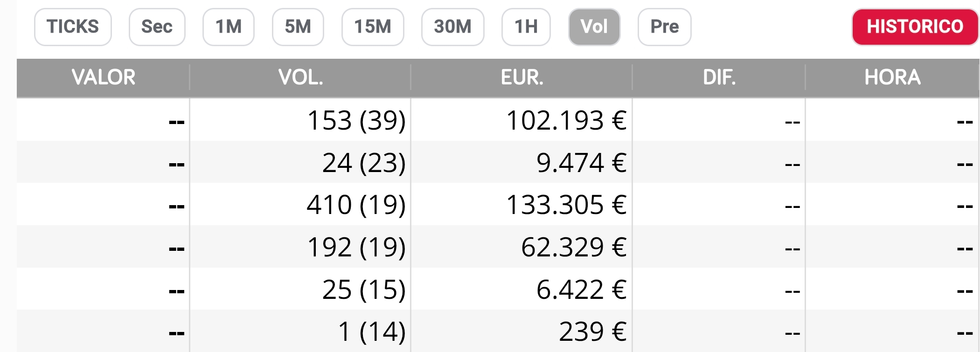Select the Sec interval tab
The height and width of the screenshot is (352, 980).
[x=157, y=27]
